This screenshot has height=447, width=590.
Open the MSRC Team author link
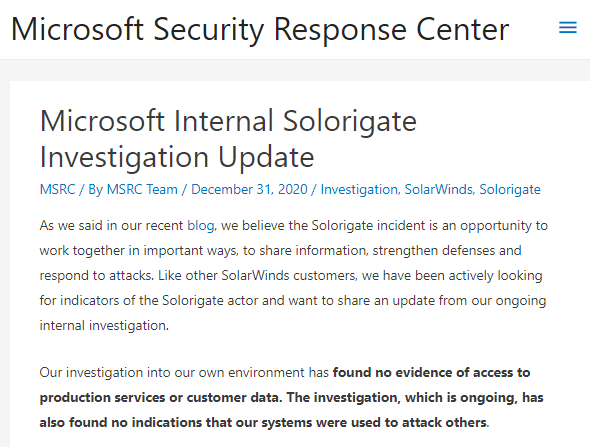[142, 189]
